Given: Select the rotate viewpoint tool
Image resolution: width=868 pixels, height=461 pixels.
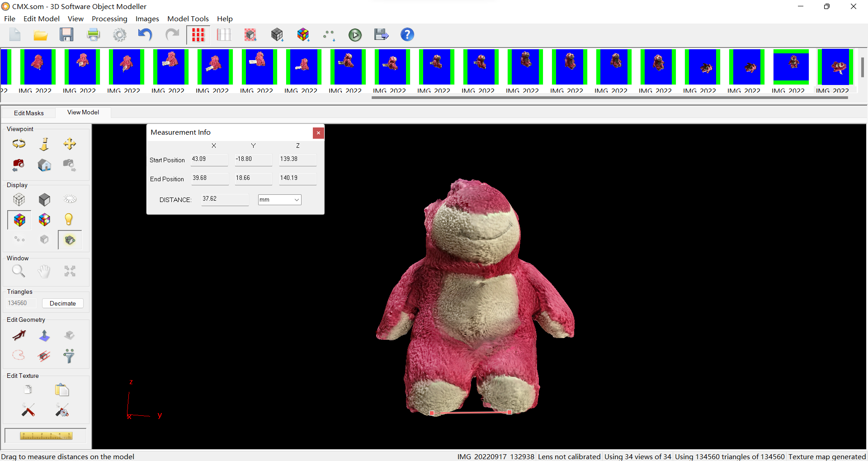Looking at the screenshot, I should point(19,144).
